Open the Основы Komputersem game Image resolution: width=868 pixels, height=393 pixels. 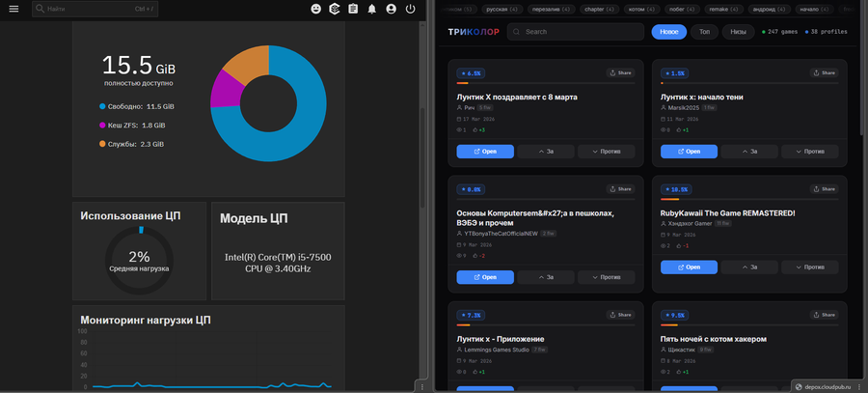pos(485,277)
